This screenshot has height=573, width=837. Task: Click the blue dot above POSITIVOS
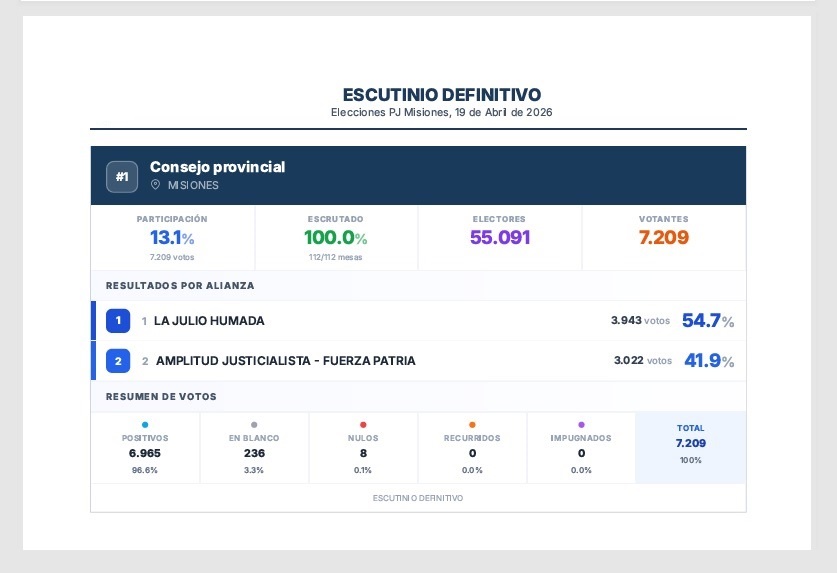145,425
